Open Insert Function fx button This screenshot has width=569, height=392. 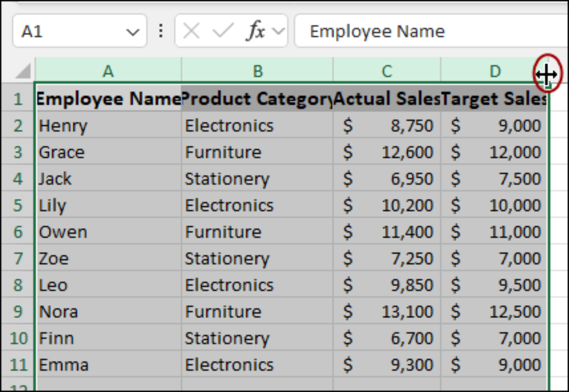(x=256, y=31)
